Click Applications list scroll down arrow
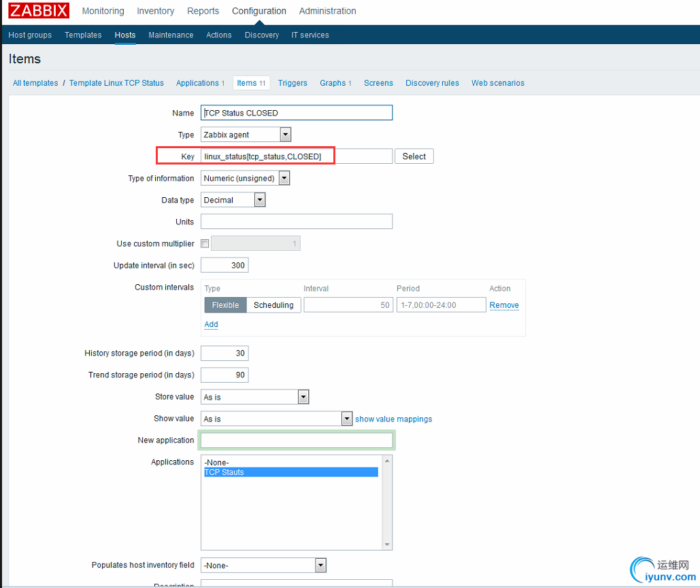 tap(387, 544)
